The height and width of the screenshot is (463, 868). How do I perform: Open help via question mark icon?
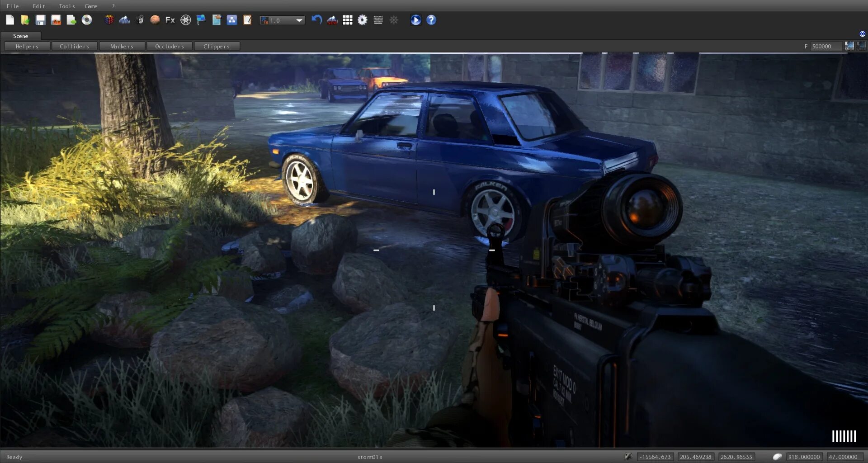[431, 20]
